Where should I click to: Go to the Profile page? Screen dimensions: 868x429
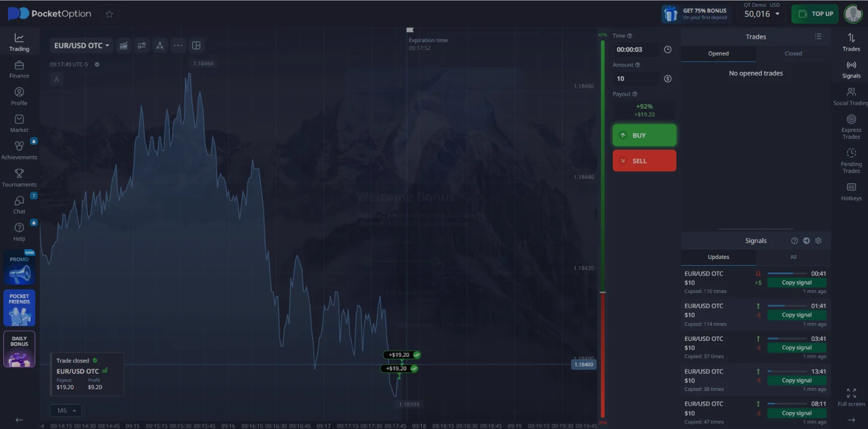[19, 97]
